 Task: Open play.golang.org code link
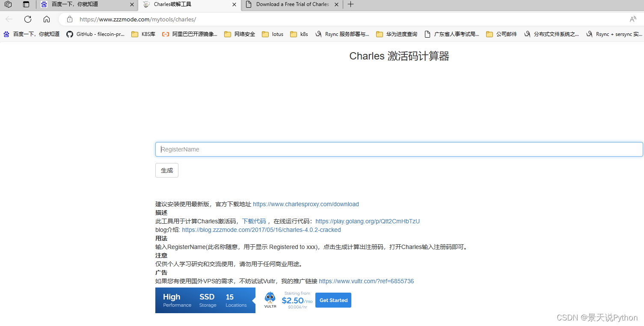pos(368,221)
